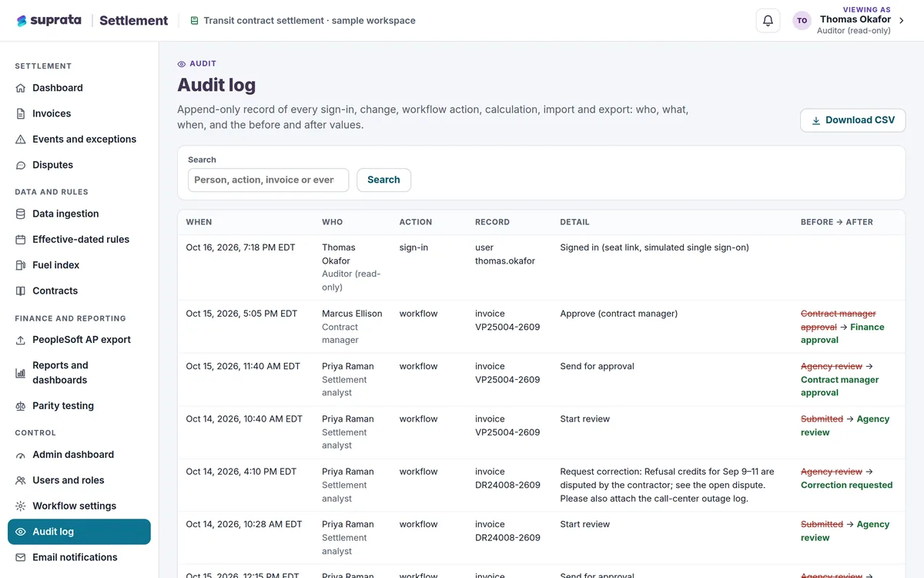This screenshot has height=578, width=924.
Task: Click the Events and exceptions warning icon
Action: pyautogui.click(x=21, y=139)
